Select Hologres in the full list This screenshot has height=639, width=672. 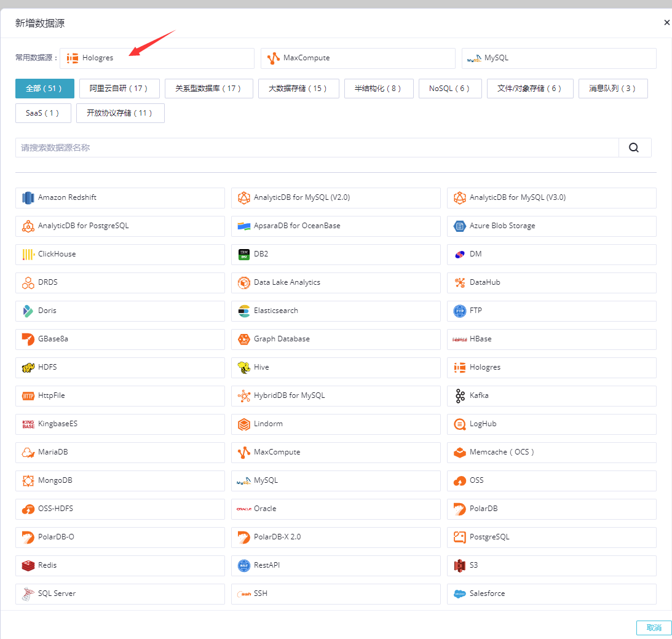coord(551,368)
